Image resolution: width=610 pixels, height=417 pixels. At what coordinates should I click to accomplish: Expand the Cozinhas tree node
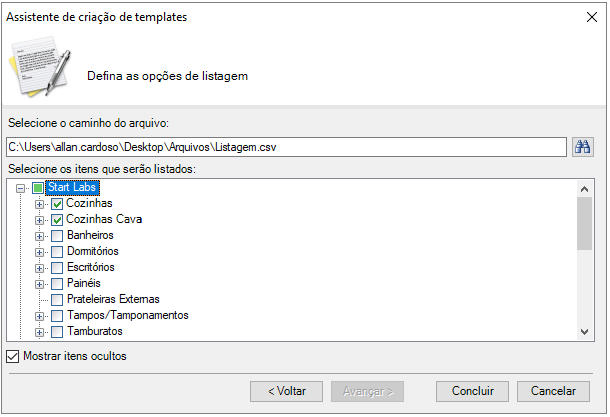click(39, 204)
